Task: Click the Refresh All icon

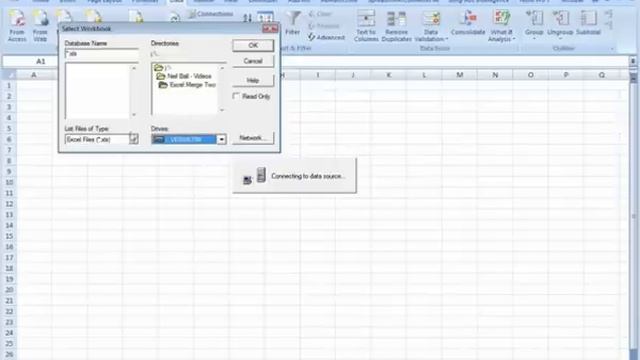Action: [x=175, y=18]
